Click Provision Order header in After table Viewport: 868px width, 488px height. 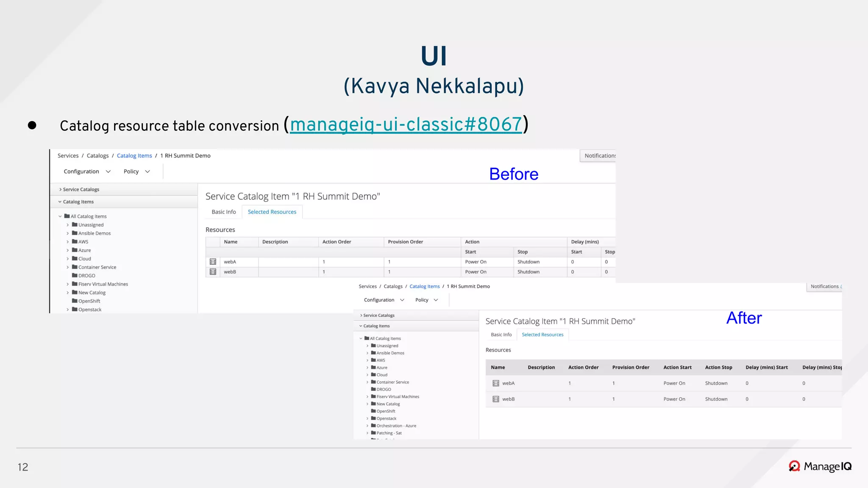(631, 367)
